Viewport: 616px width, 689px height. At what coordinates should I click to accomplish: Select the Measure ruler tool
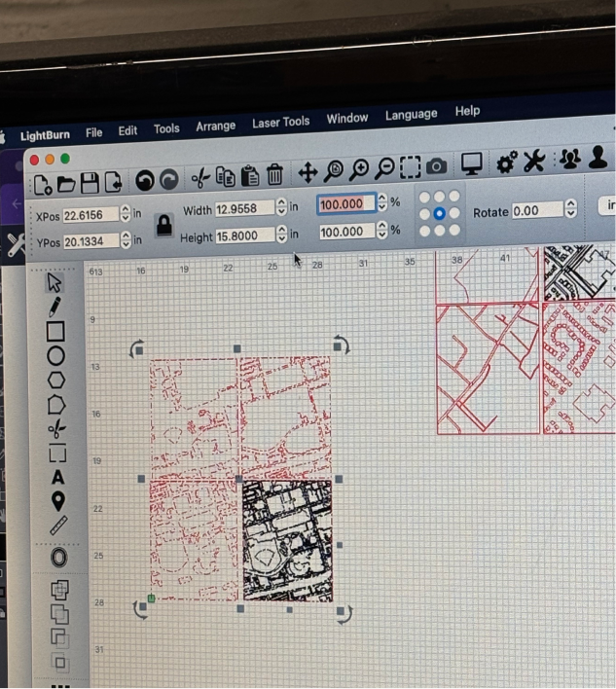coord(58,526)
